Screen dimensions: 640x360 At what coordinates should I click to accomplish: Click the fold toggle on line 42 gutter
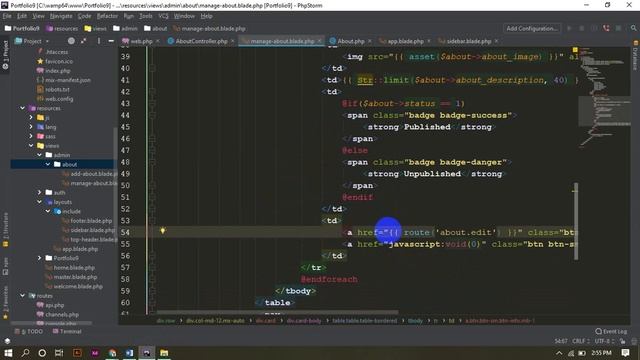152,92
